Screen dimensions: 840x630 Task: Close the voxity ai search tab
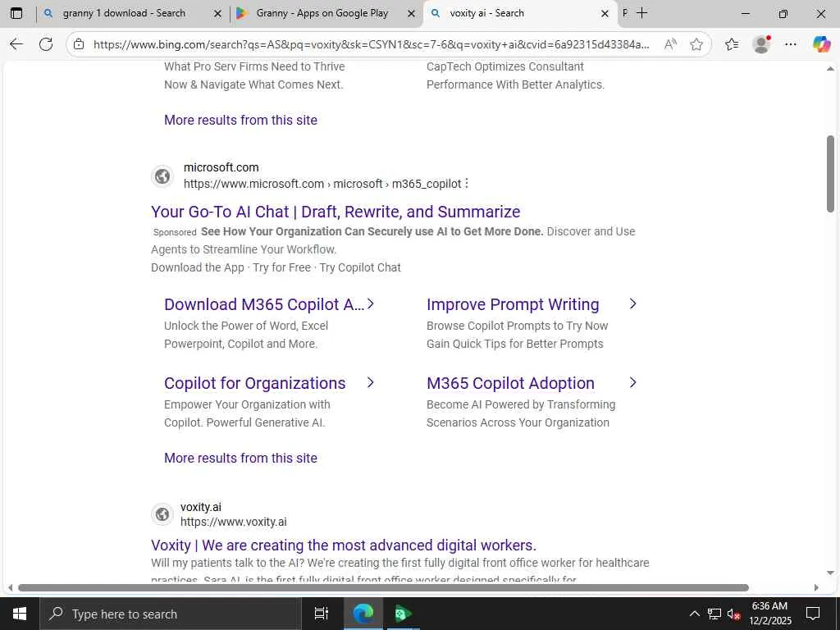[605, 14]
